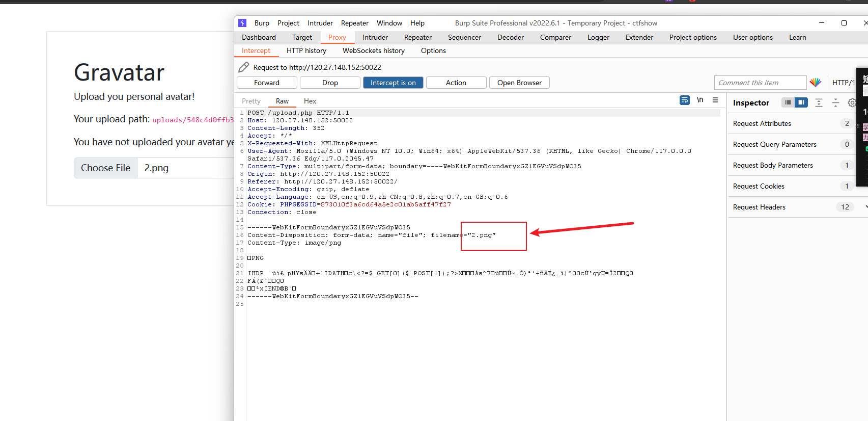Forward the intercepted request
Viewport: 868px width, 421px height.
[x=267, y=83]
